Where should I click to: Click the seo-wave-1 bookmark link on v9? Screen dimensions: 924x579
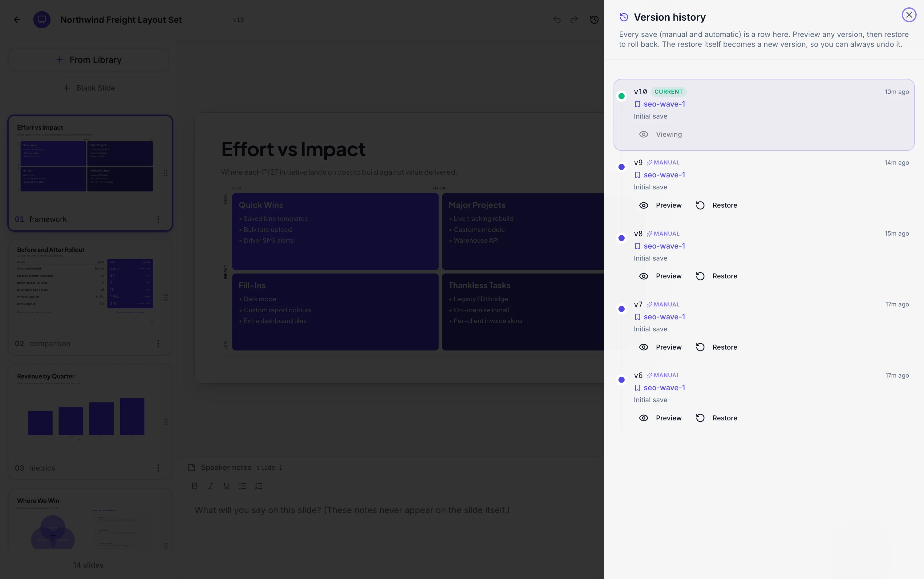660,175
